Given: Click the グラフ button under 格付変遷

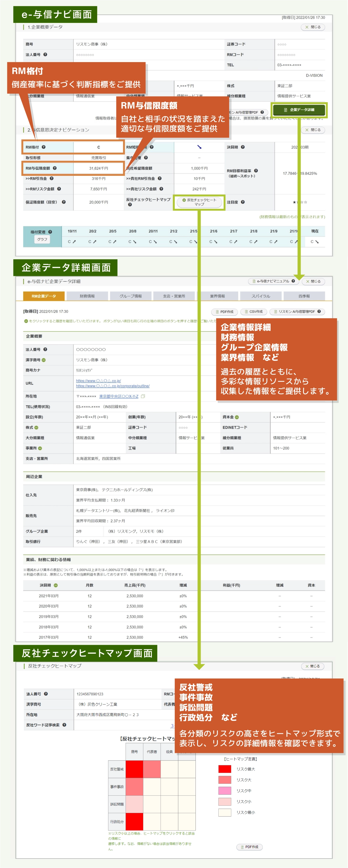Looking at the screenshot, I should point(42,239).
